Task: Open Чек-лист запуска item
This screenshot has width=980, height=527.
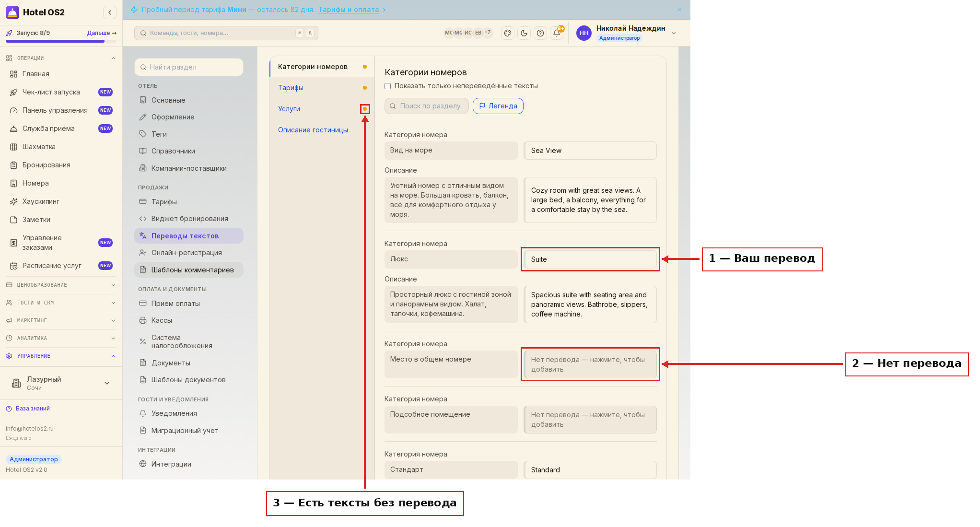Action: pos(61,92)
